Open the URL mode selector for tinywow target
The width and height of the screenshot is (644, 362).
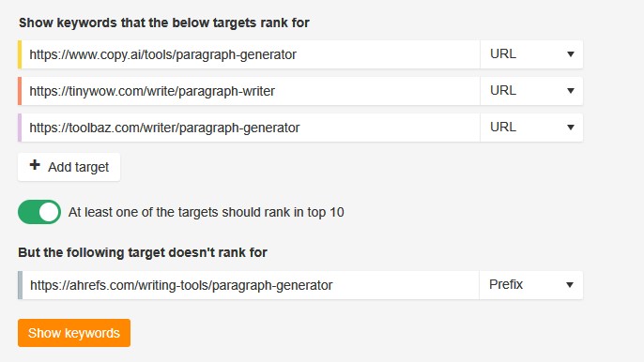point(531,91)
